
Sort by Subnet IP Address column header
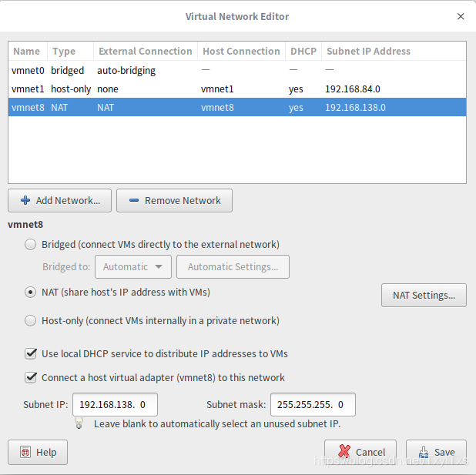(x=394, y=51)
